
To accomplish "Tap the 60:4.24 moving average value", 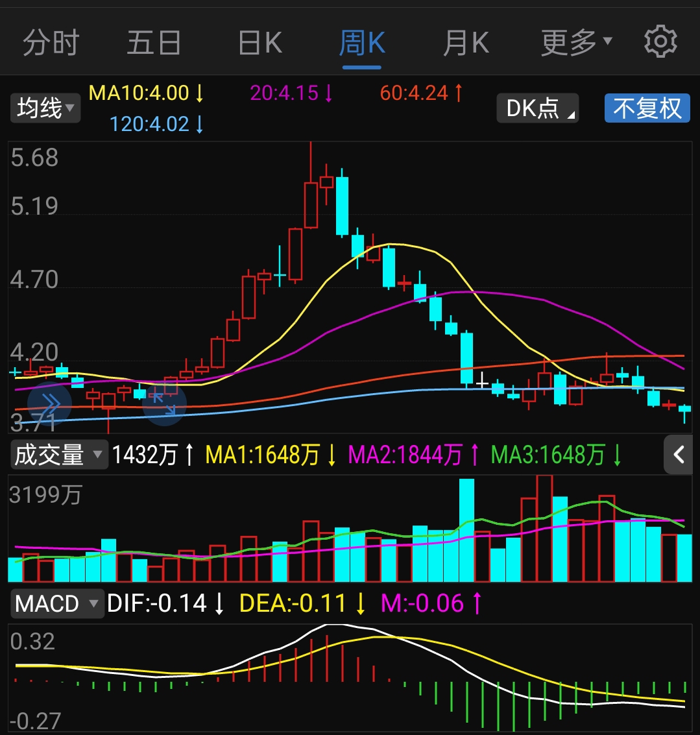I will pos(421,93).
